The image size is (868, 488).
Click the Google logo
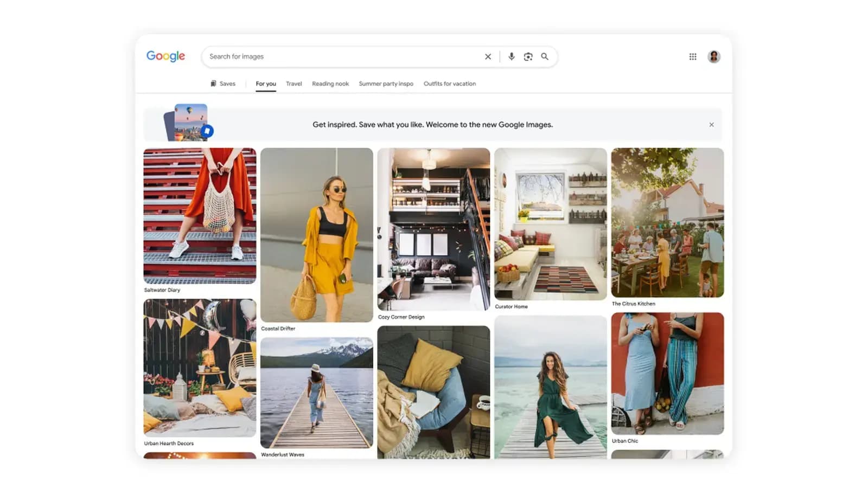click(x=165, y=56)
